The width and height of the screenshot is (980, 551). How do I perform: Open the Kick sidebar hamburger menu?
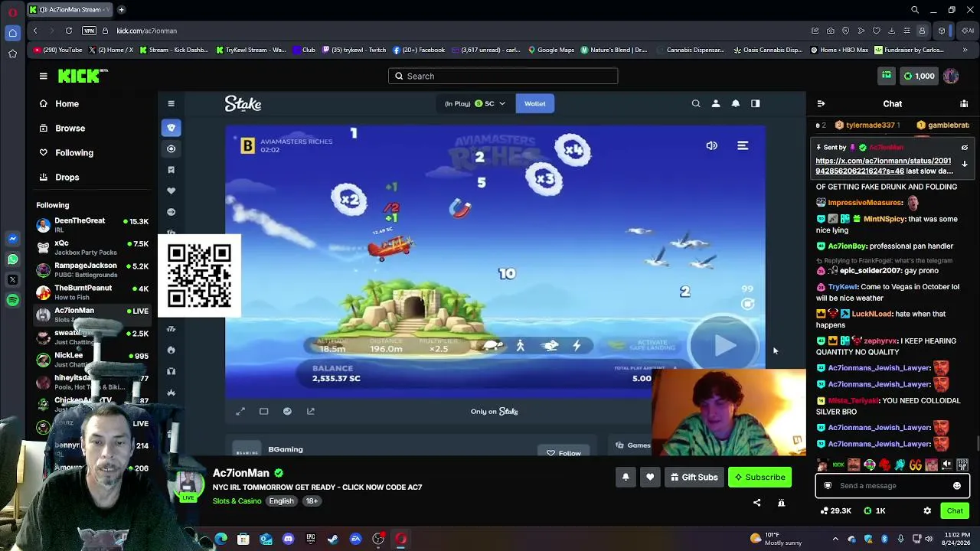pos(44,76)
